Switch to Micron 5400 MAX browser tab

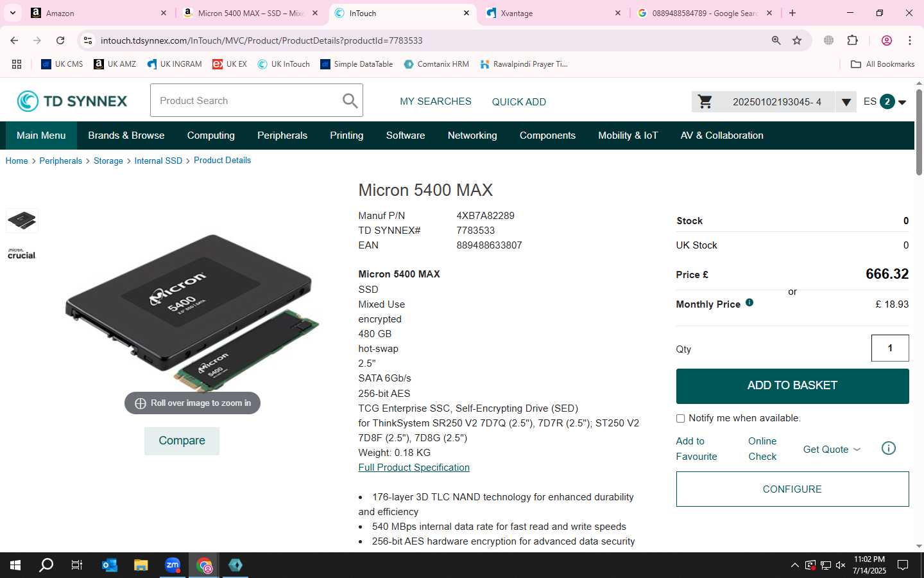point(250,13)
